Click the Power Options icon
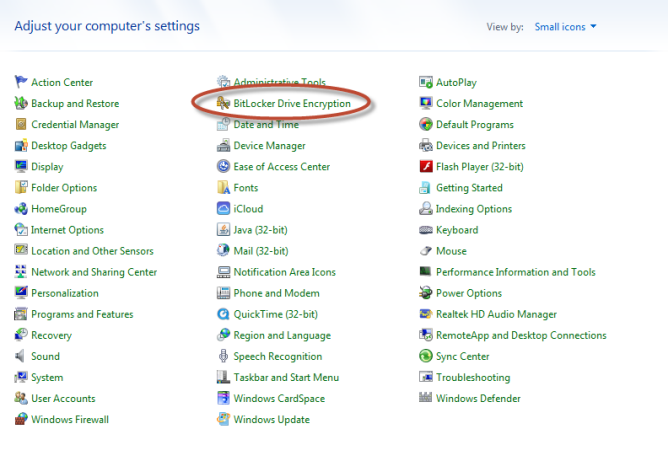The height and width of the screenshot is (470, 668). click(x=426, y=293)
